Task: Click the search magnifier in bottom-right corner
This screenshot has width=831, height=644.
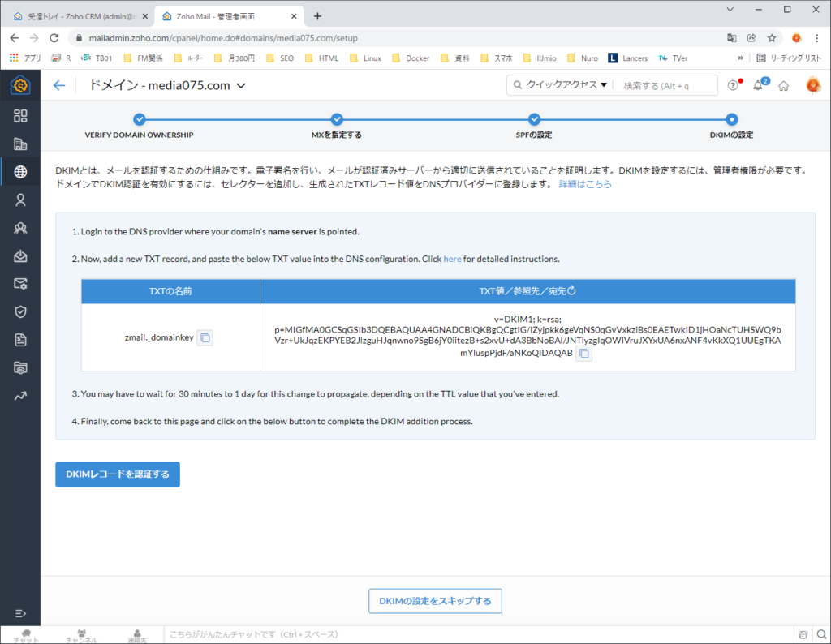Action: click(x=821, y=634)
